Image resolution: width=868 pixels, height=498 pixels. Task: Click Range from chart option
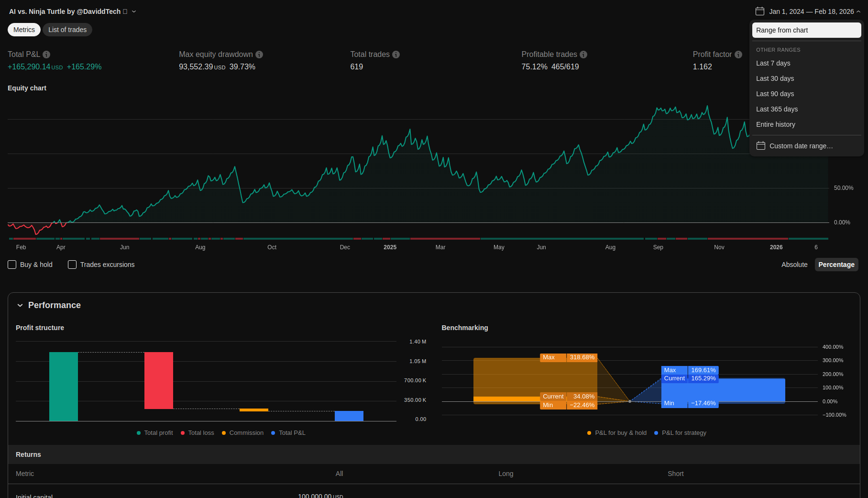(806, 30)
